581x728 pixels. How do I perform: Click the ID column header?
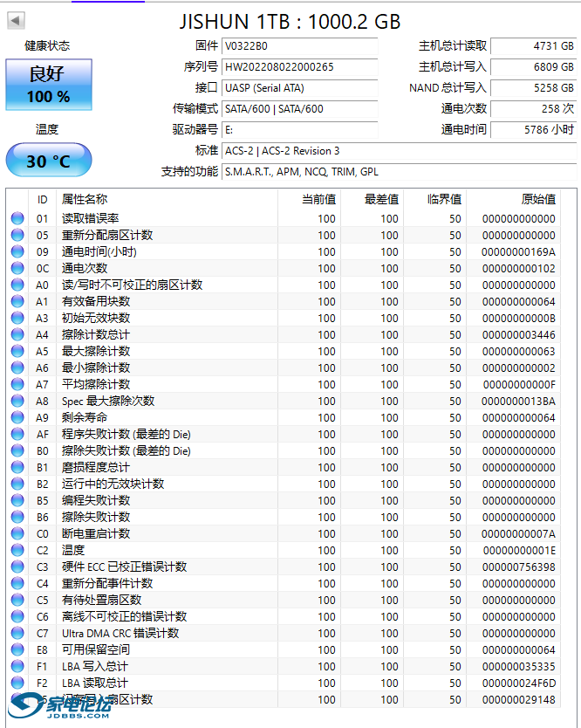click(x=42, y=200)
